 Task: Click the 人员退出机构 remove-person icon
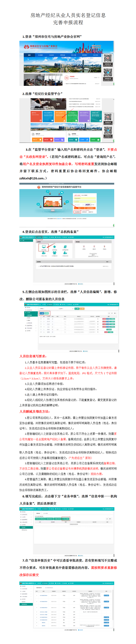(65, 253)
